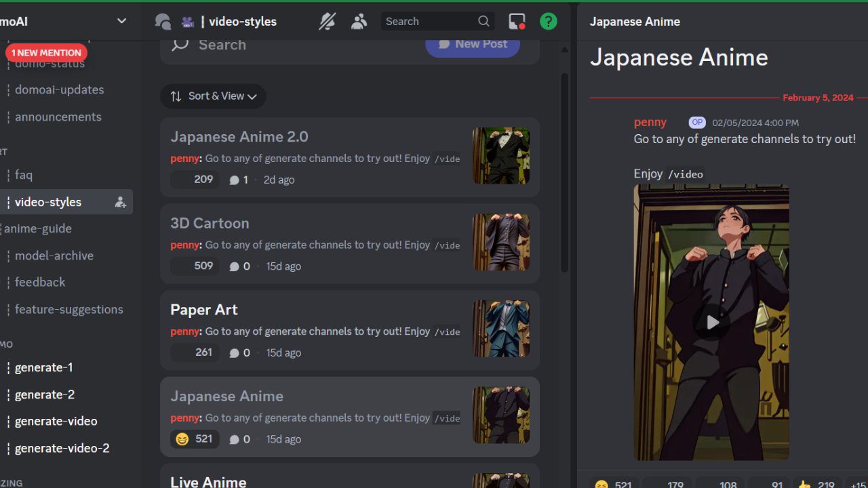
Task: Click comment count icon on Japanese Anime 2.0
Action: tap(235, 180)
